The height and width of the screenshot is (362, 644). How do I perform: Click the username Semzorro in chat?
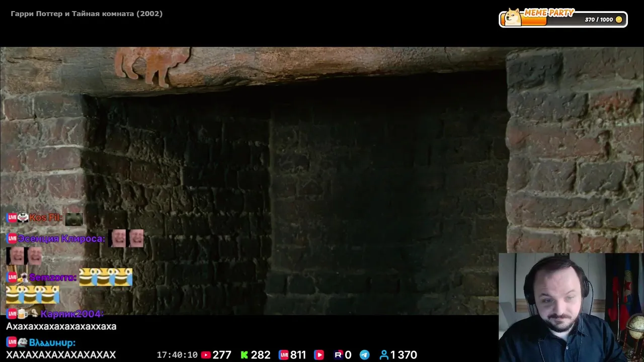(x=53, y=278)
